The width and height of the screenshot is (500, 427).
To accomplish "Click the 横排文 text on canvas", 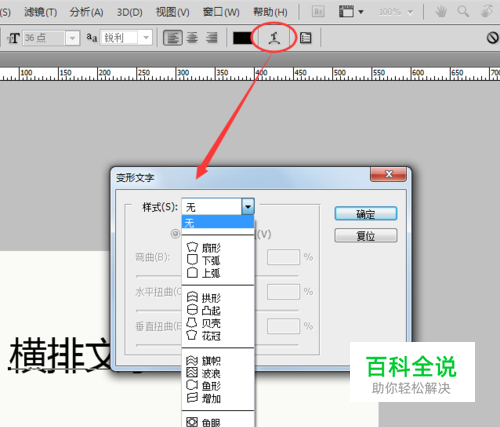I will tap(60, 355).
